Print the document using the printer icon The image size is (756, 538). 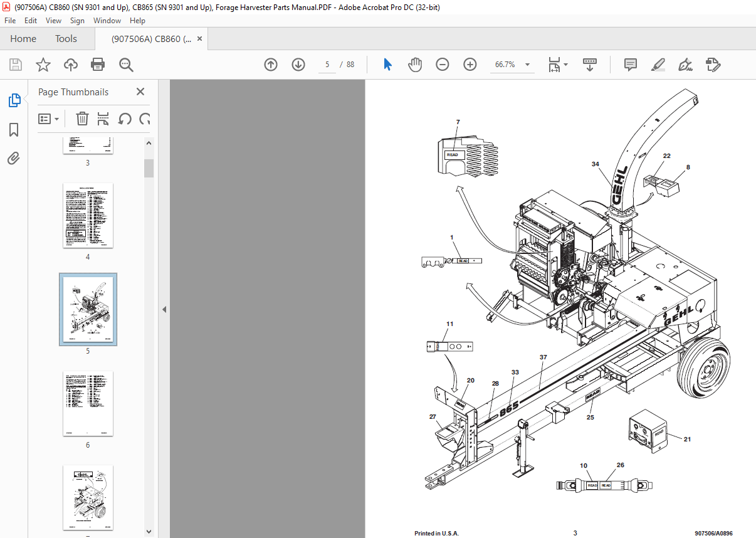tap(98, 65)
